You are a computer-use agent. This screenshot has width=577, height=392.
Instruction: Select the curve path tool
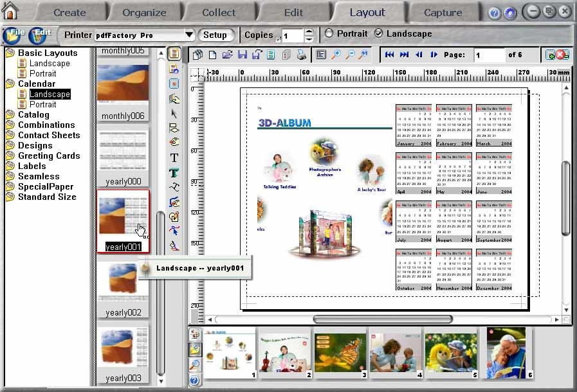click(x=174, y=187)
